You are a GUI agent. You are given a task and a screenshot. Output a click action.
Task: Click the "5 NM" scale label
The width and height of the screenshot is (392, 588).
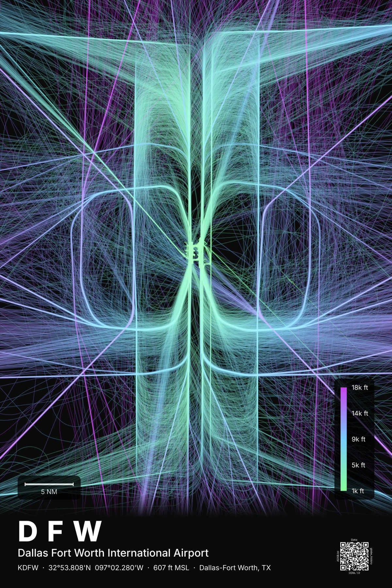click(49, 492)
